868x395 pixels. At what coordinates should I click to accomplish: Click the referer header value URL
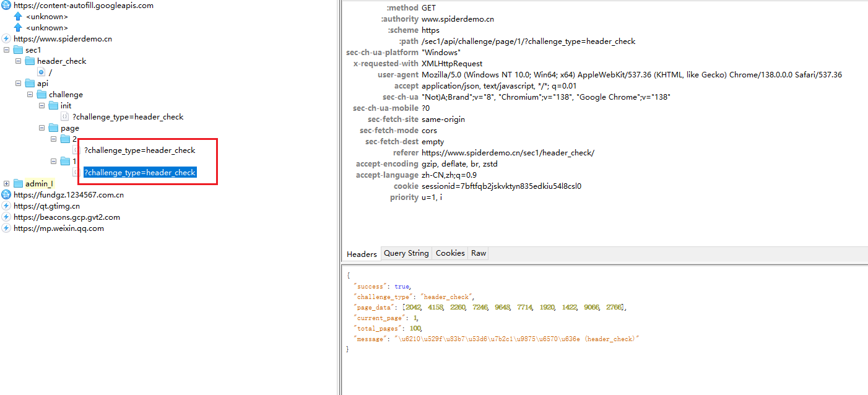pos(508,153)
